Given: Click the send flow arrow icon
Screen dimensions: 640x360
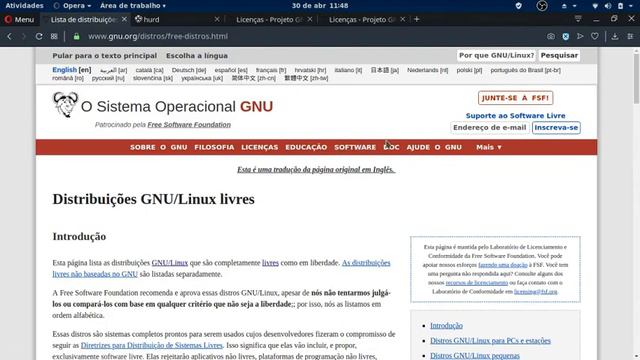Looking at the screenshot, I should point(580,36).
